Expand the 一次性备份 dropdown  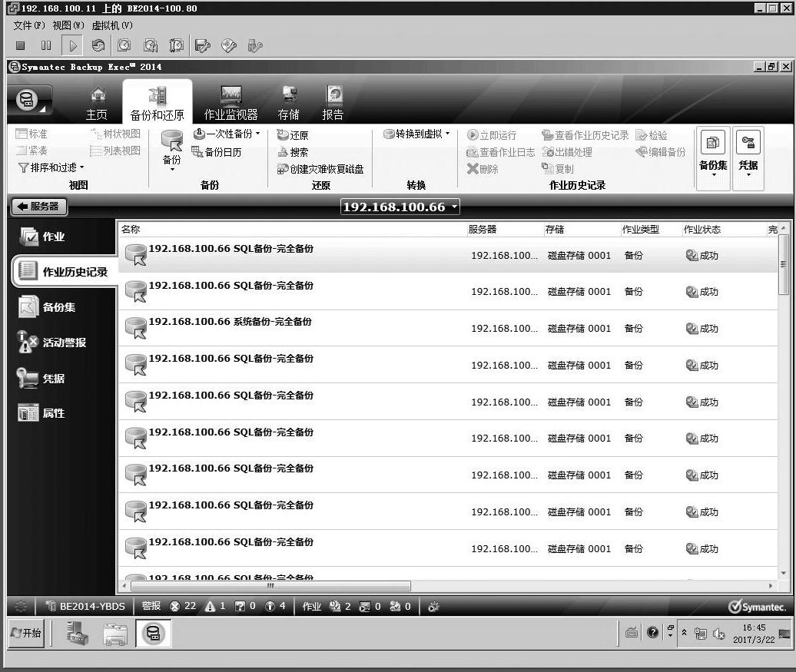(x=227, y=134)
